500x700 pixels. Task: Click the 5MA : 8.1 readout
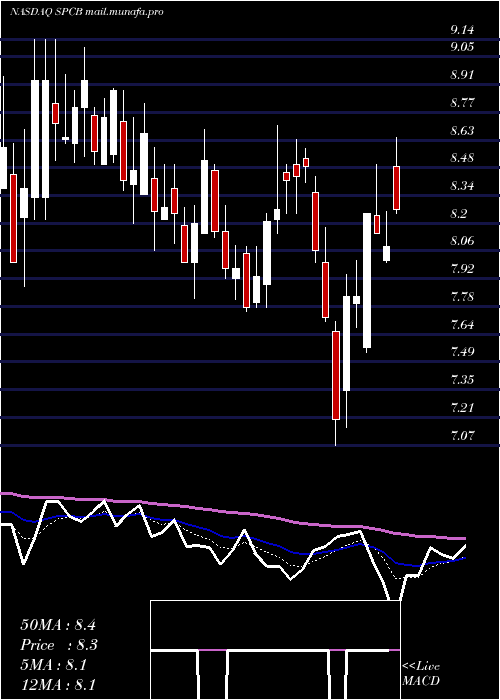coord(54,665)
